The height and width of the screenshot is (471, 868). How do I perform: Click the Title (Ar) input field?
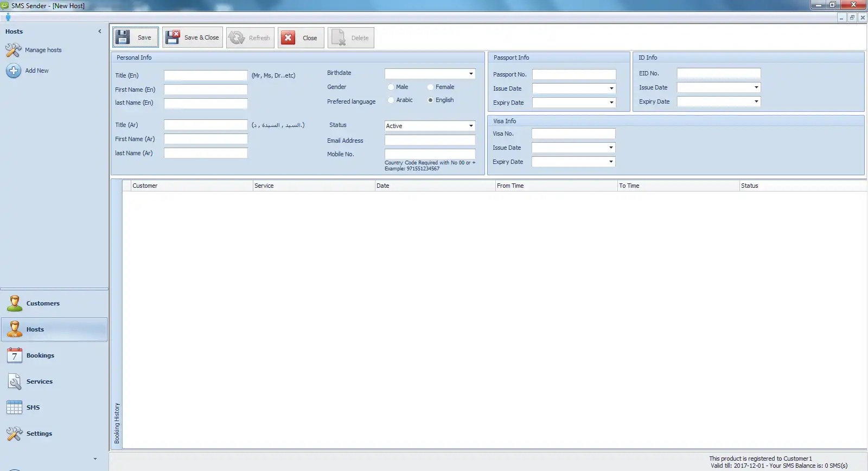(206, 125)
